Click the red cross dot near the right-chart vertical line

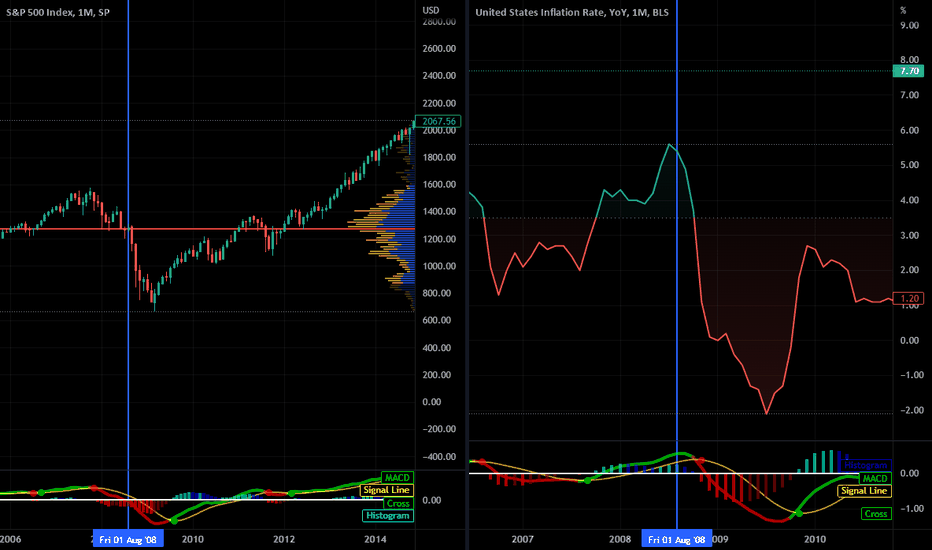[701, 461]
